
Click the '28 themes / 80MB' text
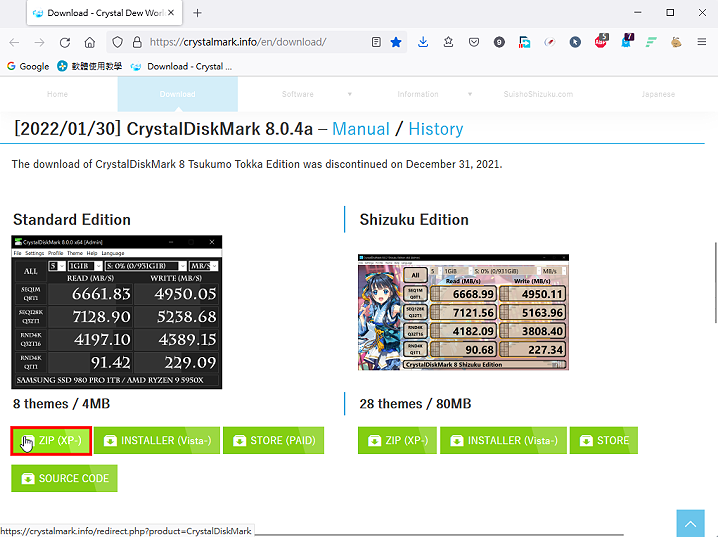point(416,404)
